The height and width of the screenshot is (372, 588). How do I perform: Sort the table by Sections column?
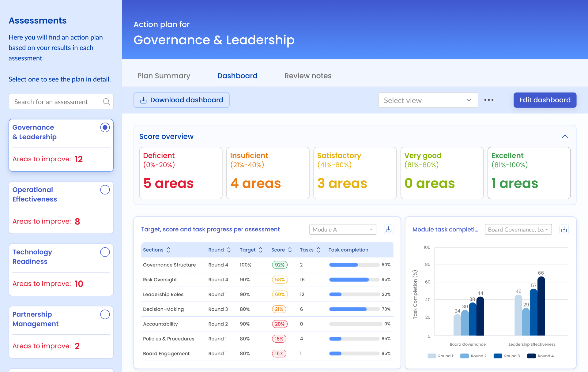[x=168, y=250]
